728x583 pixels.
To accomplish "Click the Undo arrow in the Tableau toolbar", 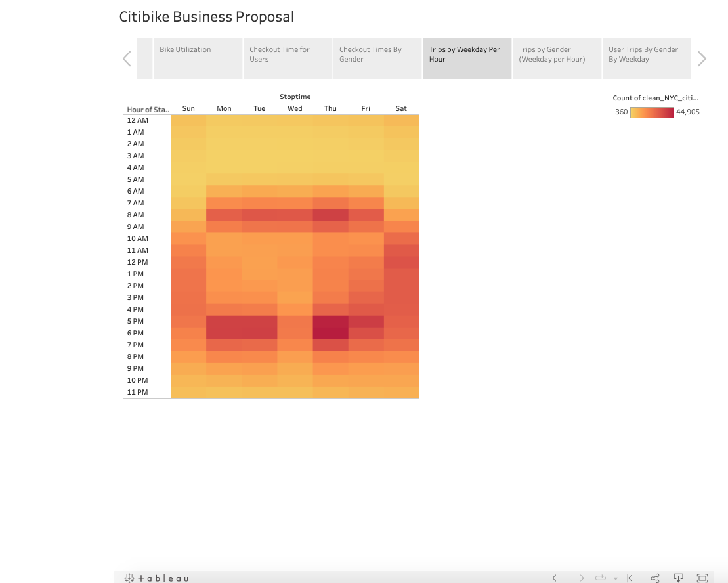I will click(557, 578).
